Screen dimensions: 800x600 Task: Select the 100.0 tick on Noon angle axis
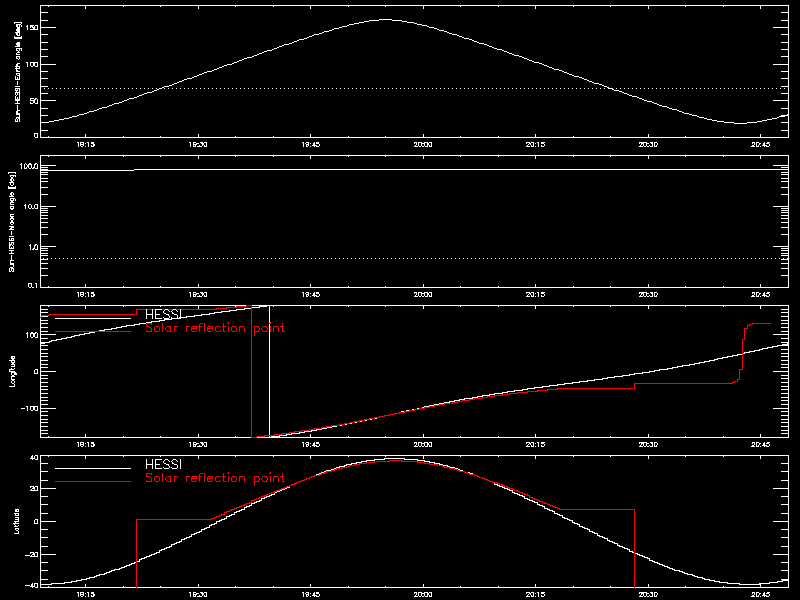click(x=29, y=166)
